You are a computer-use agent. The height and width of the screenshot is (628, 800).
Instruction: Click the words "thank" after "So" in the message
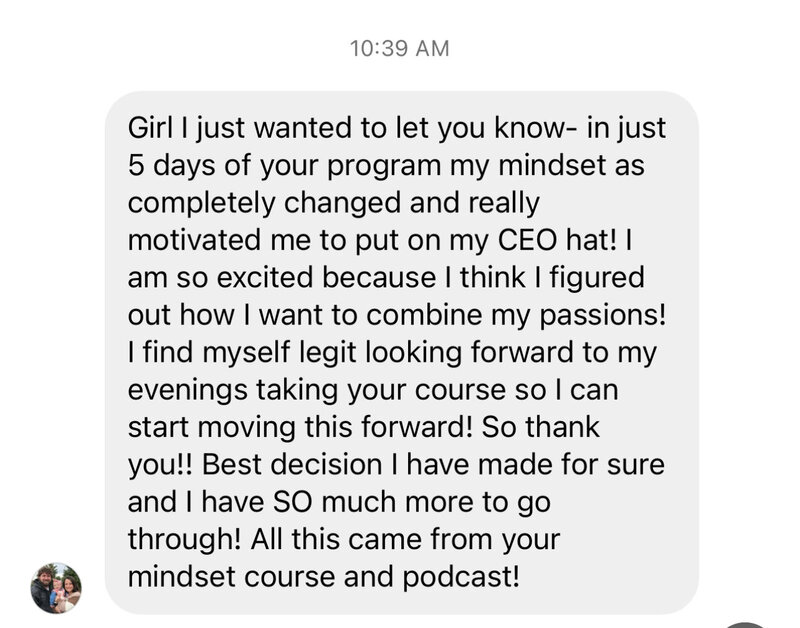click(563, 427)
